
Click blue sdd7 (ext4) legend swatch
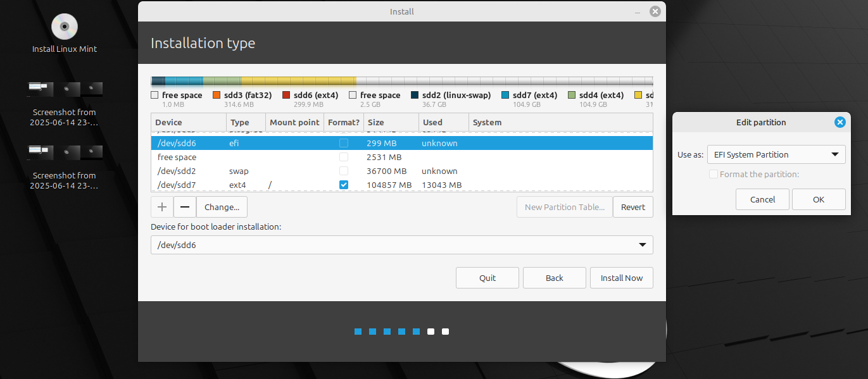(x=505, y=95)
